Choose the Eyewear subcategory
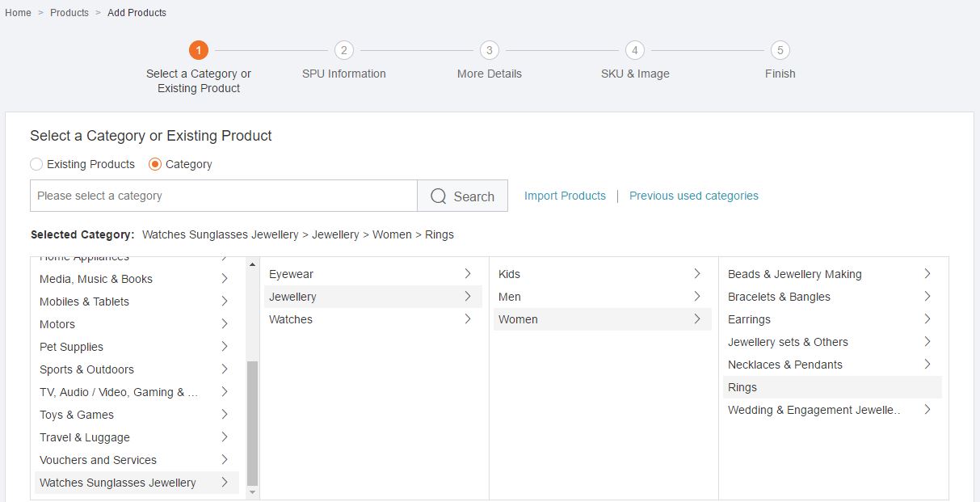980x502 pixels. 373,274
